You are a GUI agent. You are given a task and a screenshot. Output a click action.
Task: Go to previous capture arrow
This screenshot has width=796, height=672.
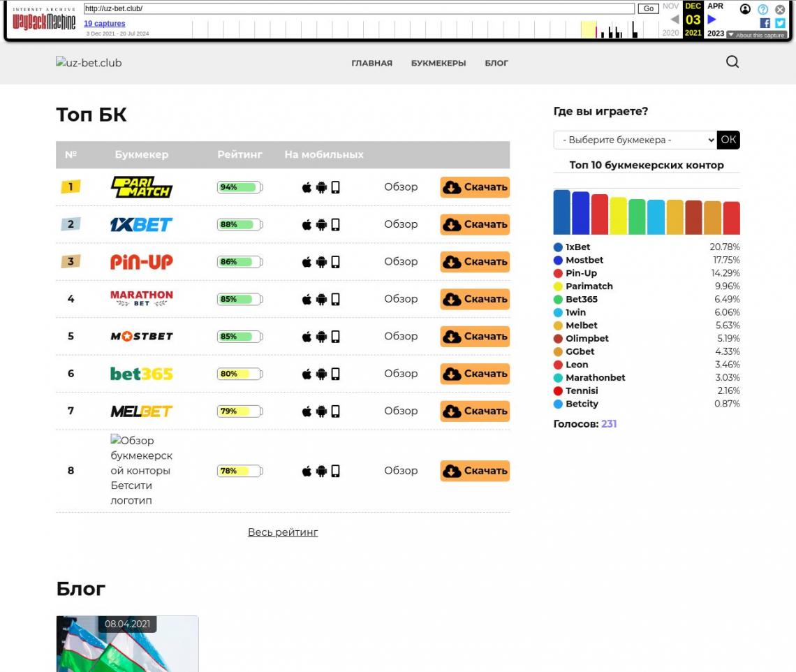click(x=675, y=20)
